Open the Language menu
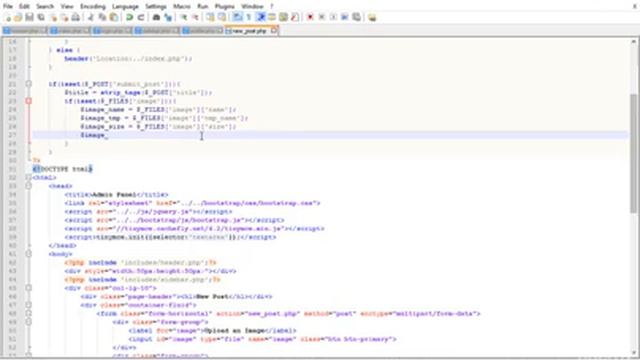640x360 pixels. point(125,6)
